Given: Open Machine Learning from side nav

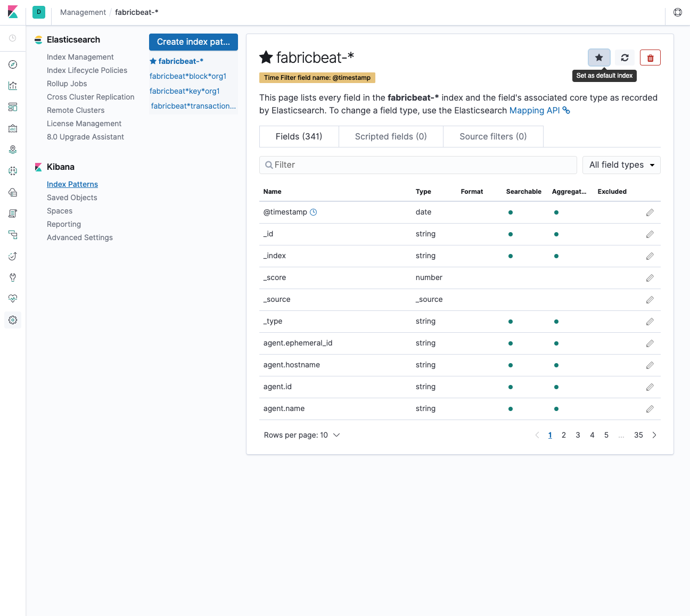Looking at the screenshot, I should [13, 171].
